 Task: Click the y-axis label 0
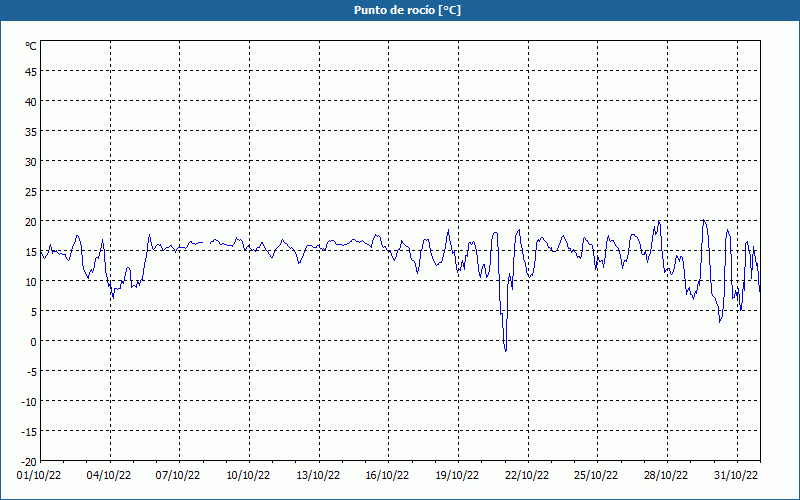34,342
